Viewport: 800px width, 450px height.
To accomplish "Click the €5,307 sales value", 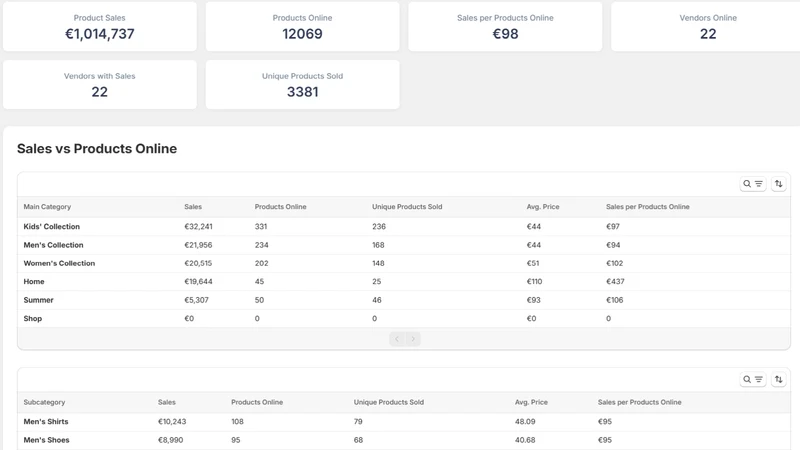I will (x=196, y=300).
